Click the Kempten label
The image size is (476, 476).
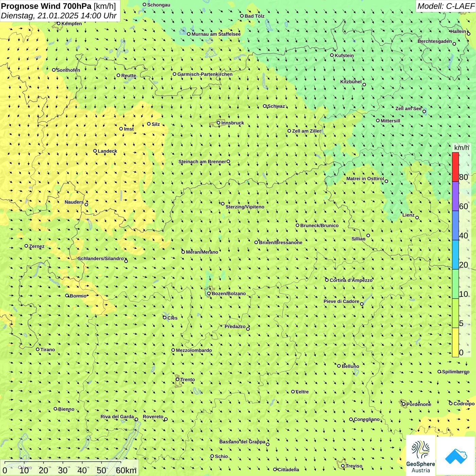click(x=72, y=23)
